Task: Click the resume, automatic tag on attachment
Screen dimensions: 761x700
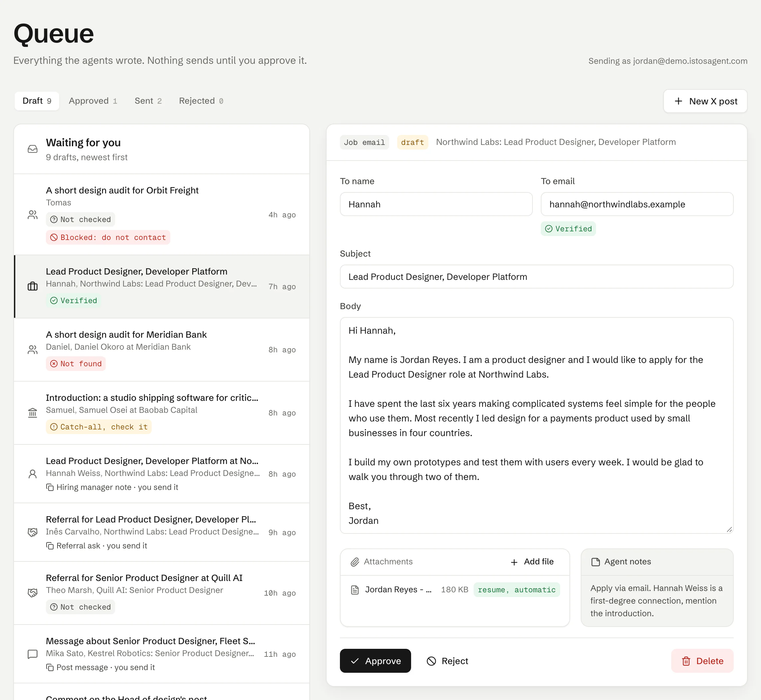Action: pyautogui.click(x=517, y=590)
